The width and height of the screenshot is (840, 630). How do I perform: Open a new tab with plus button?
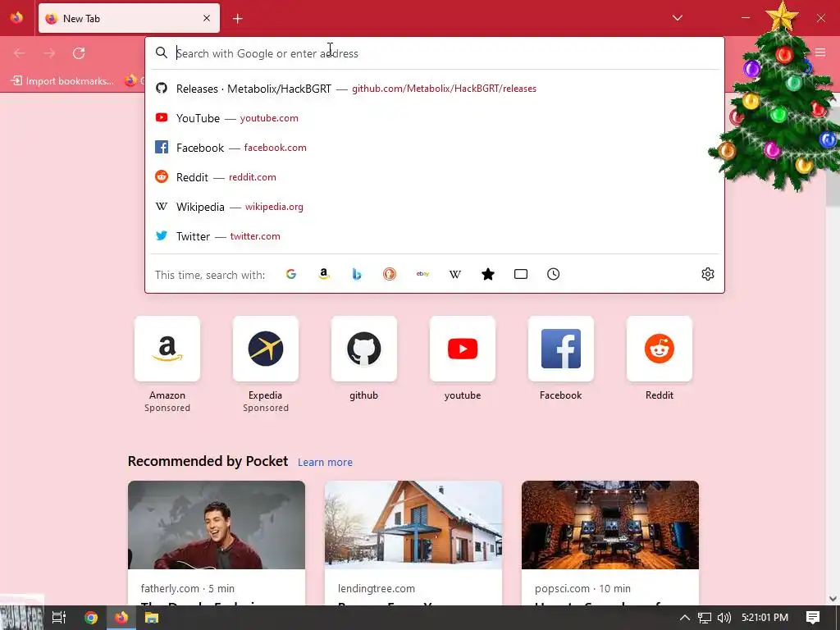click(x=238, y=19)
